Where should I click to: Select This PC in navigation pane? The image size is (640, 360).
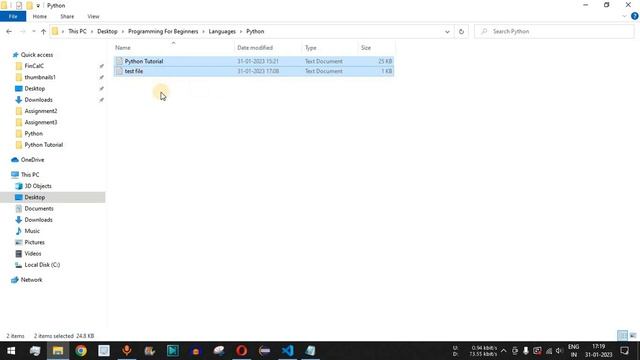[30, 175]
